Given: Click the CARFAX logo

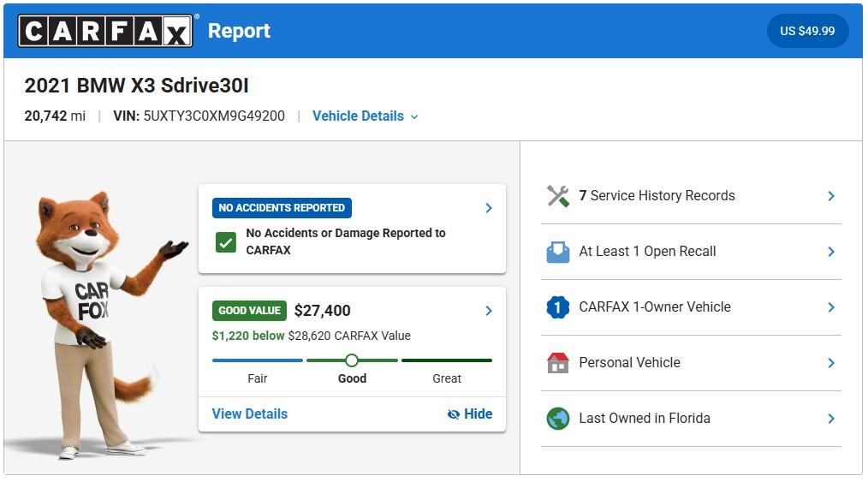Looking at the screenshot, I should click(x=105, y=31).
